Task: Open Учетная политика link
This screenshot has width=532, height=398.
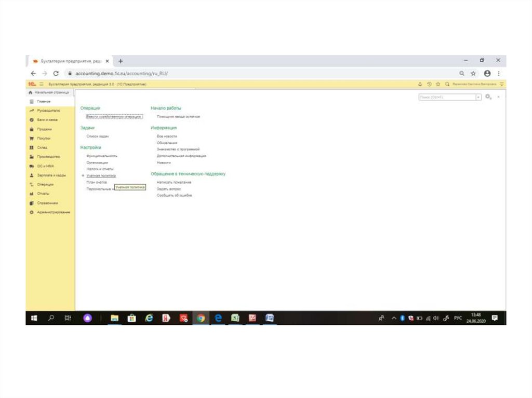Action: click(x=101, y=175)
